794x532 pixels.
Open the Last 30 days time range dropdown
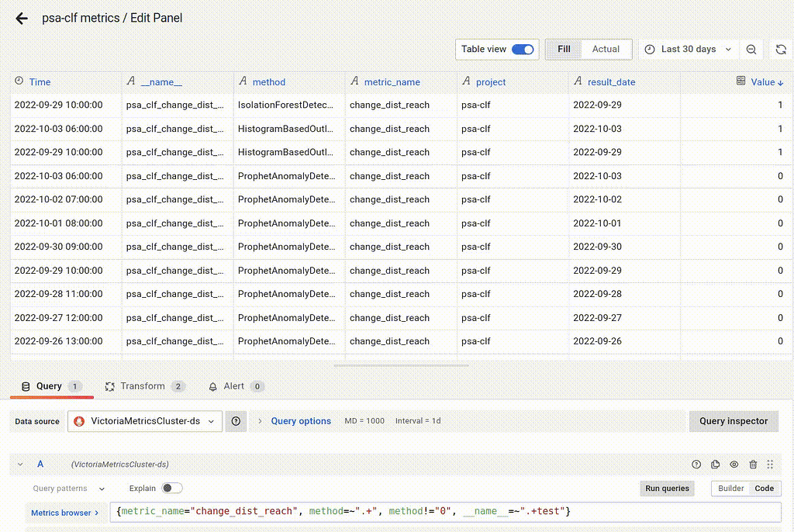[x=687, y=49]
